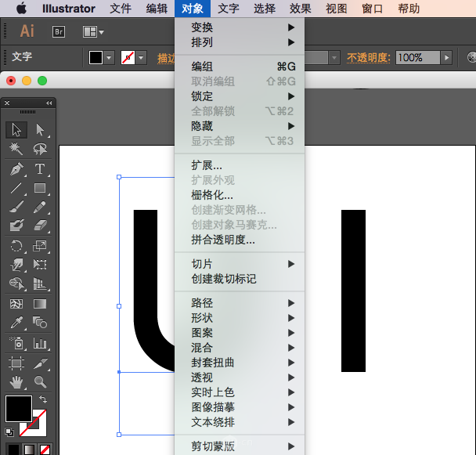The width and height of the screenshot is (476, 455).
Task: Select the Magic Wand tool
Action: [16, 149]
